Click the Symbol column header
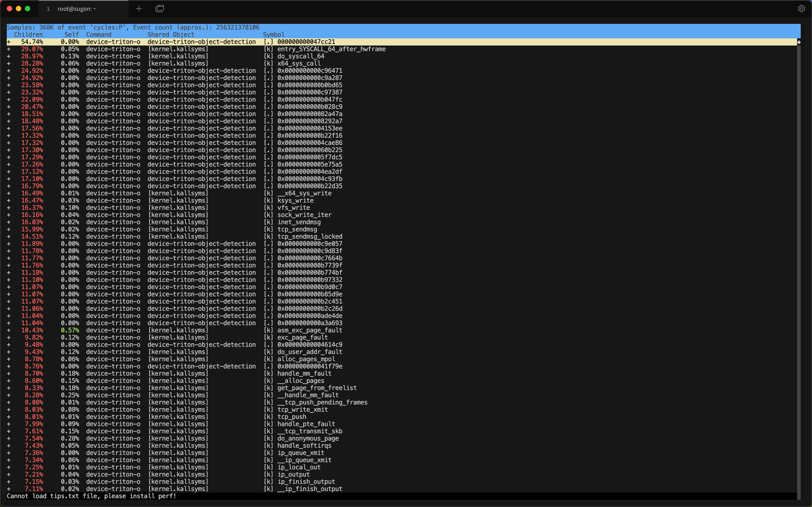This screenshot has height=507, width=812. [x=273, y=34]
